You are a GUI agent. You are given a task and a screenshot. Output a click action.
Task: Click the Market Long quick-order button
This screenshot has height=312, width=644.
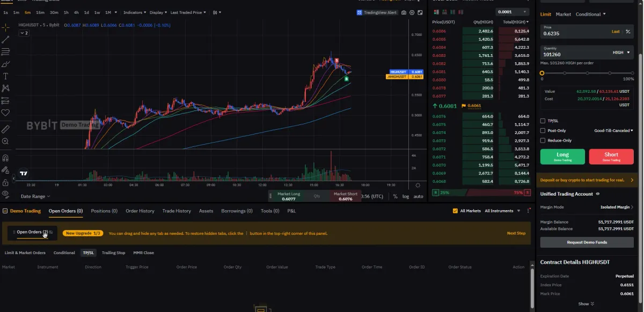click(x=289, y=196)
